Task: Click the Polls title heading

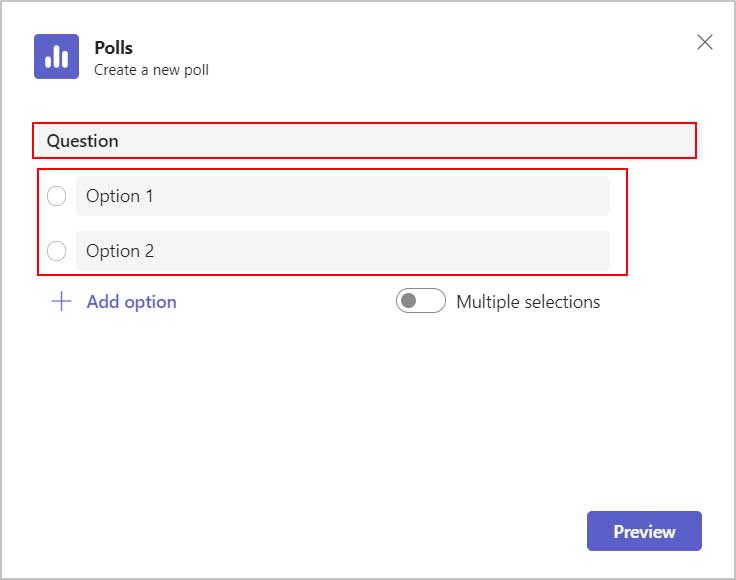Action: pos(114,48)
